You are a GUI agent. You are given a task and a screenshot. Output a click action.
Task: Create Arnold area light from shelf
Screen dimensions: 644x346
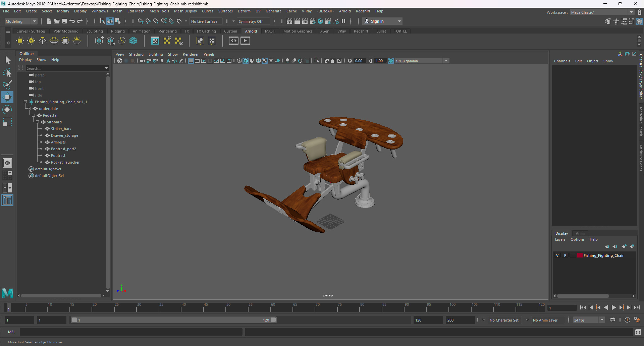[x=20, y=41]
